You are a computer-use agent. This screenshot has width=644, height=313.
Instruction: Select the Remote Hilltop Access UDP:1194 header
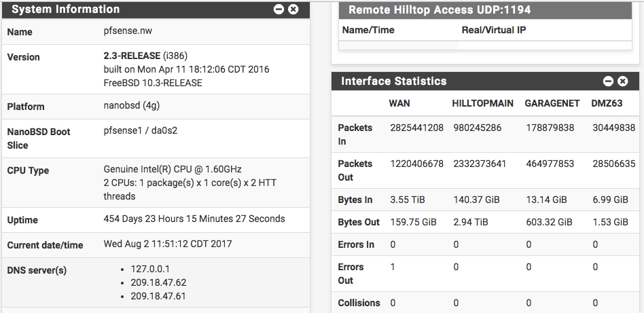pos(440,10)
